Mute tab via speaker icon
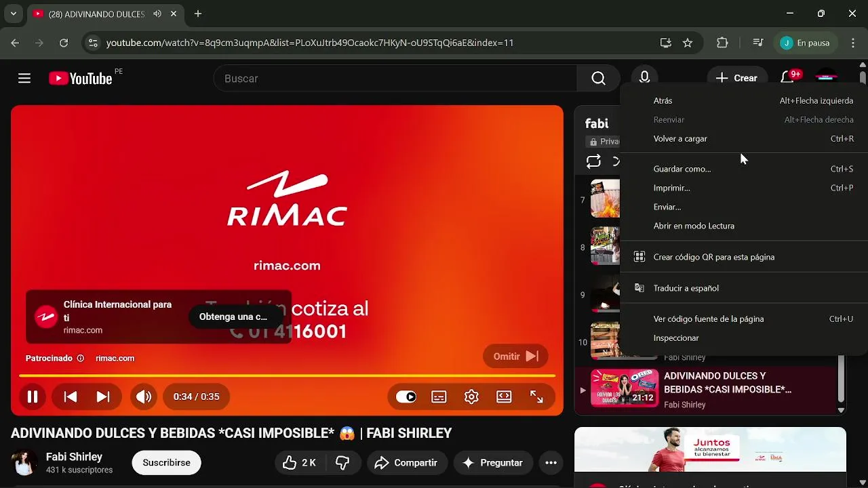This screenshot has height=488, width=868. [x=157, y=14]
